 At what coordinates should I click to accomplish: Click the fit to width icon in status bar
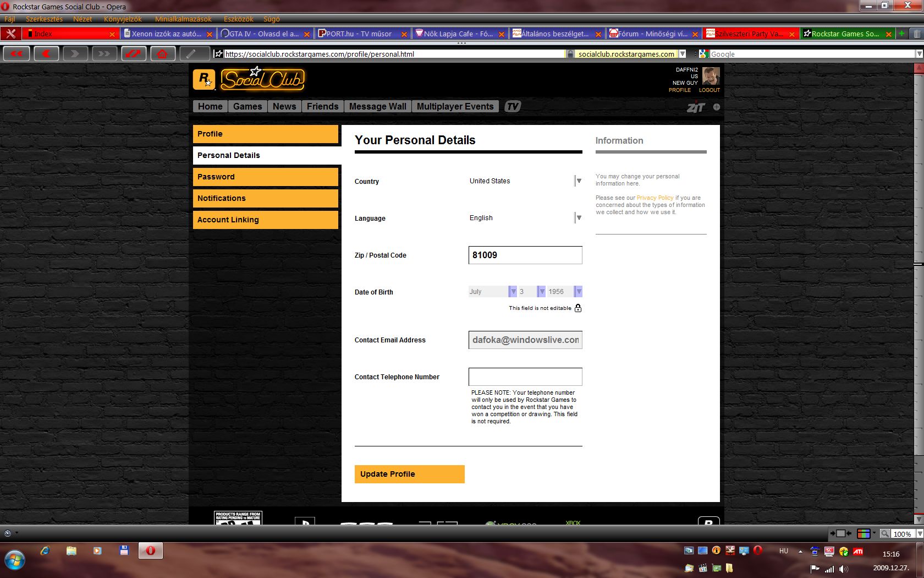click(x=840, y=533)
